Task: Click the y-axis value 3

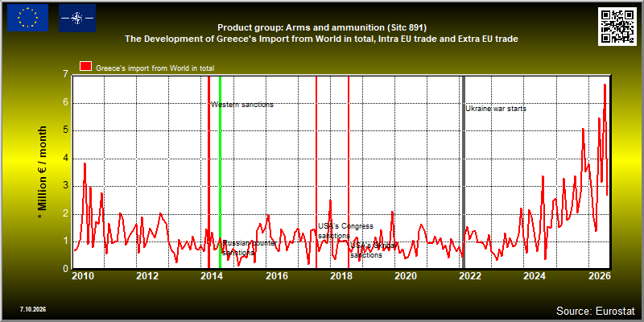Action: pyautogui.click(x=65, y=186)
